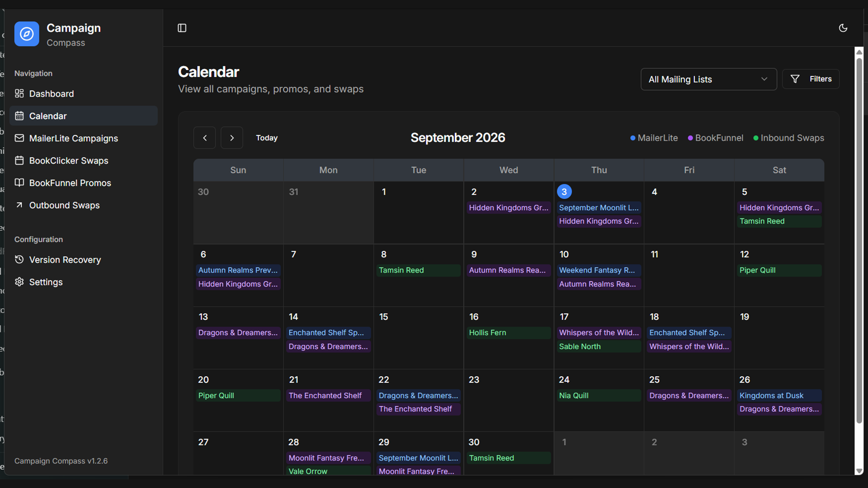Open Settings in Configuration
868x488 pixels.
[84, 282]
